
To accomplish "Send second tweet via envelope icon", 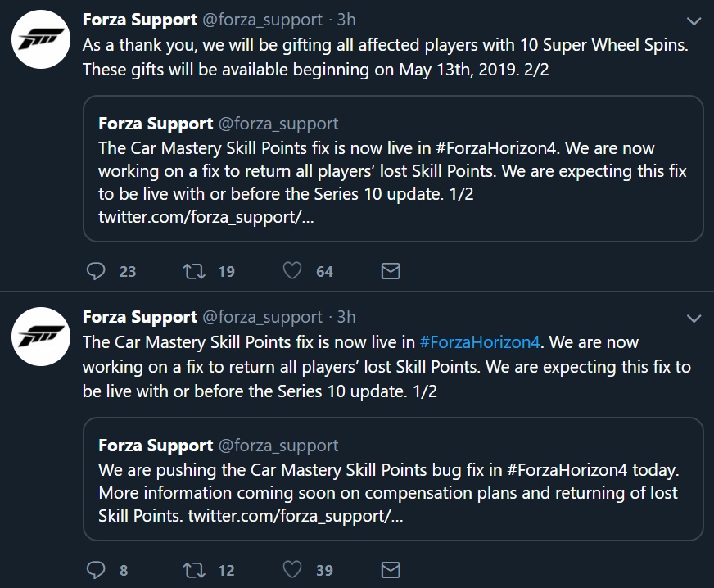I will pyautogui.click(x=391, y=569).
